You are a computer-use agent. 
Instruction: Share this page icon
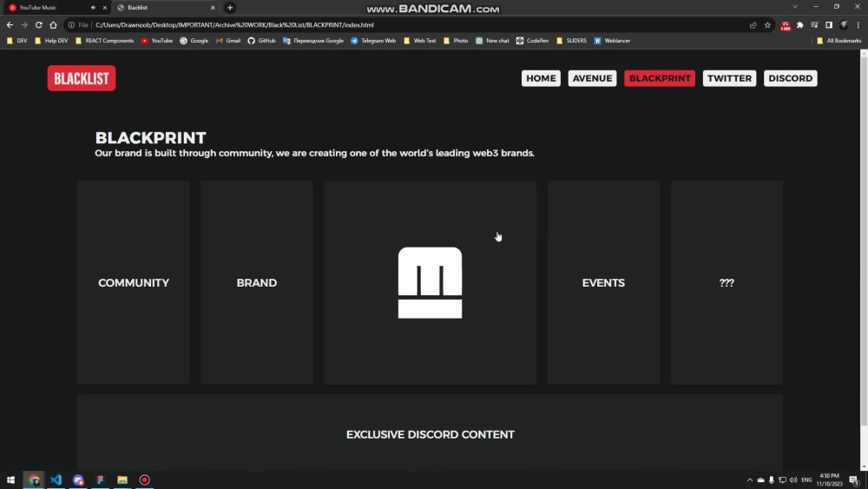(x=753, y=25)
